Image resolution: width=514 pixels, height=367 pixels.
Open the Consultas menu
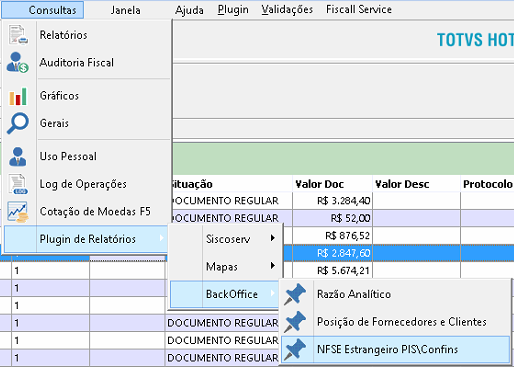(x=43, y=10)
